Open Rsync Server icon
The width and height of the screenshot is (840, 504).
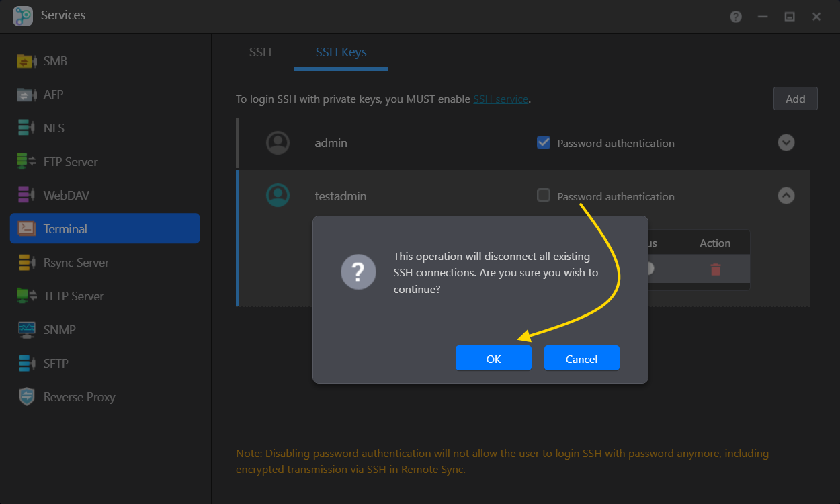(x=26, y=263)
